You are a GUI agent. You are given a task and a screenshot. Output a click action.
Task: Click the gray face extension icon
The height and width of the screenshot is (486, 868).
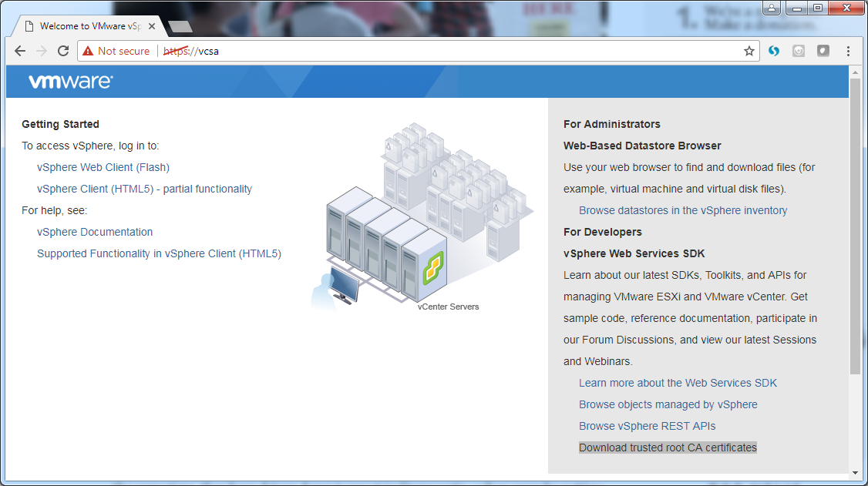pos(799,51)
